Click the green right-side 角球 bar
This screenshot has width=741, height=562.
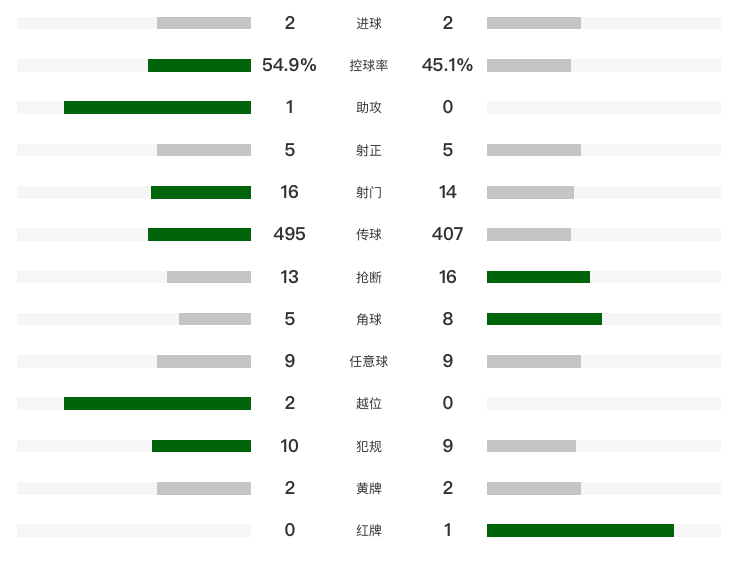[x=544, y=319]
